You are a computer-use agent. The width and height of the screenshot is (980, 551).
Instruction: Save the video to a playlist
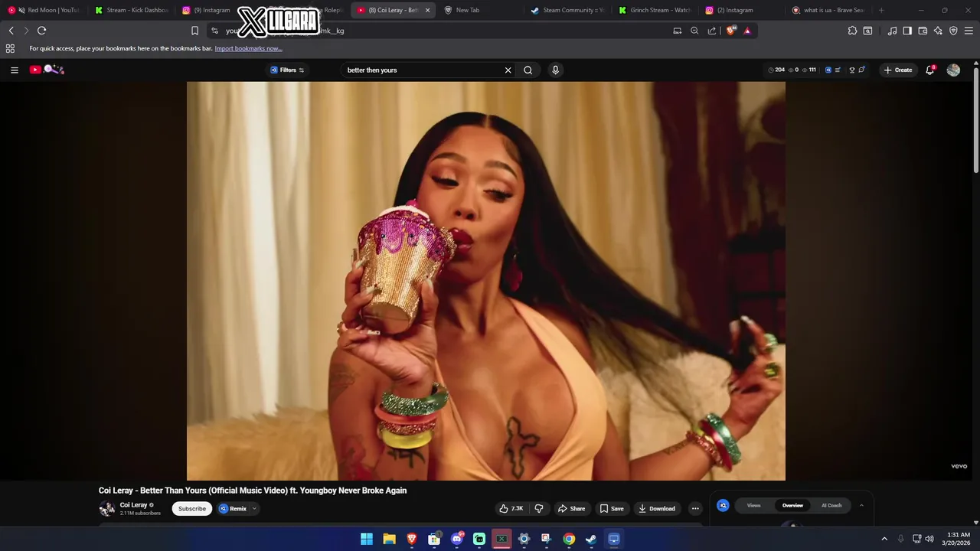pos(612,508)
